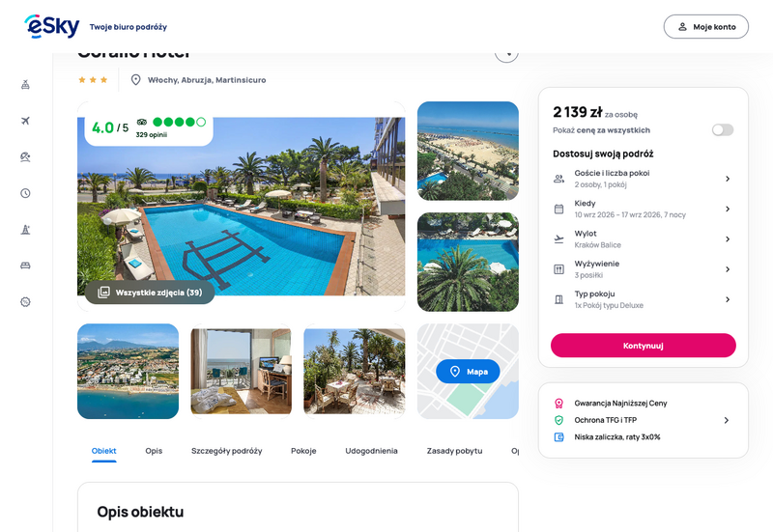Click the wallet icon beside Niska zaliczka
Viewport: 773px width, 532px height.
coord(558,437)
